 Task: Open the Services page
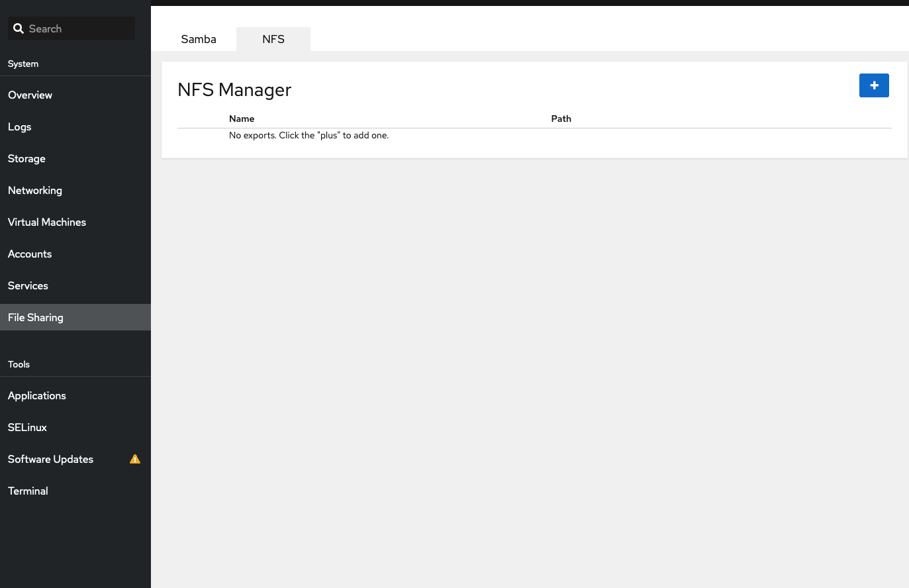tap(75, 285)
